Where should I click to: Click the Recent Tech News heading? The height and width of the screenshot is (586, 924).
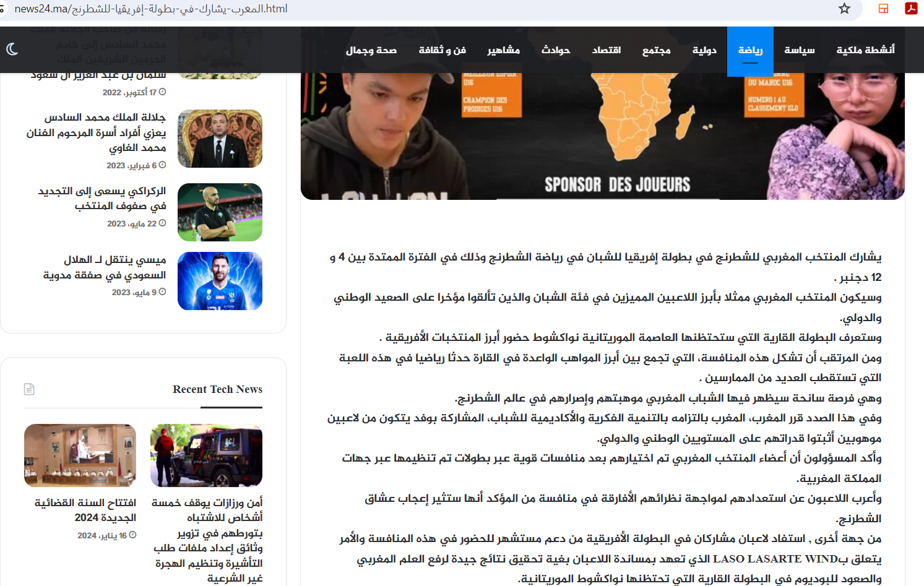(x=217, y=389)
